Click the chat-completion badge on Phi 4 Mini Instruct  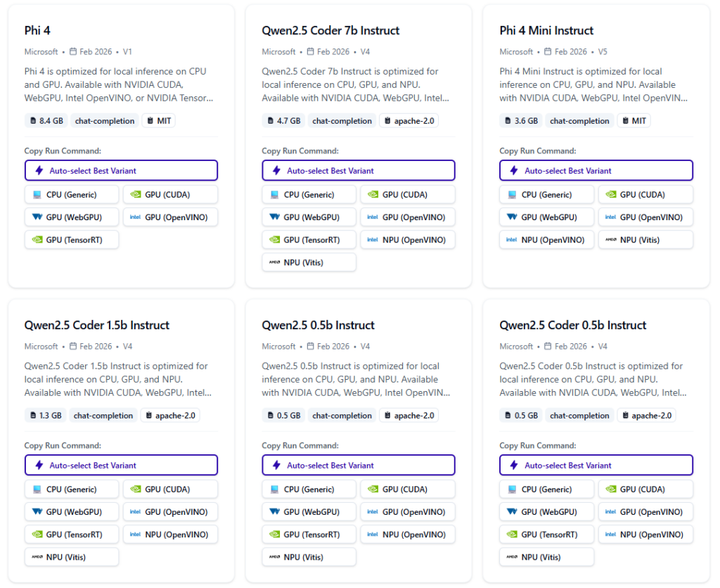coord(579,120)
